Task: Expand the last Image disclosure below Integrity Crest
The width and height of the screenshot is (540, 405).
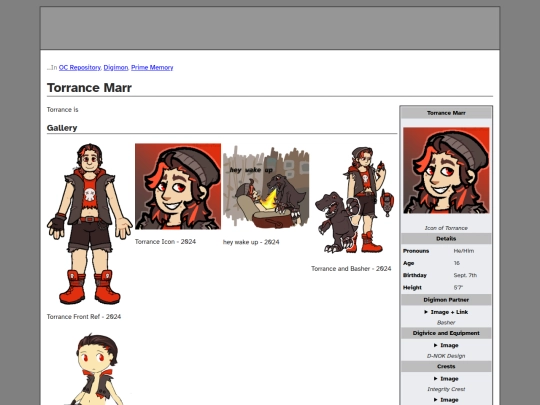Action: tap(446, 400)
